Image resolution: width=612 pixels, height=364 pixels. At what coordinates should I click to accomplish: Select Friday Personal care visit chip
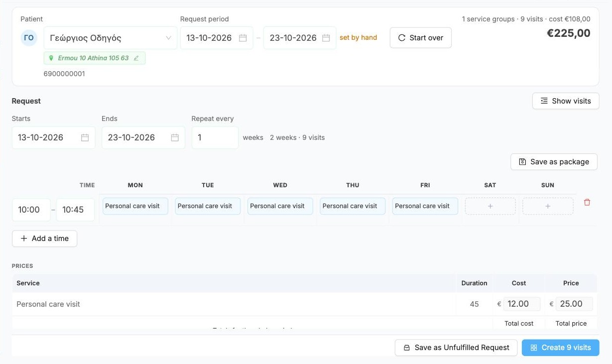point(425,206)
